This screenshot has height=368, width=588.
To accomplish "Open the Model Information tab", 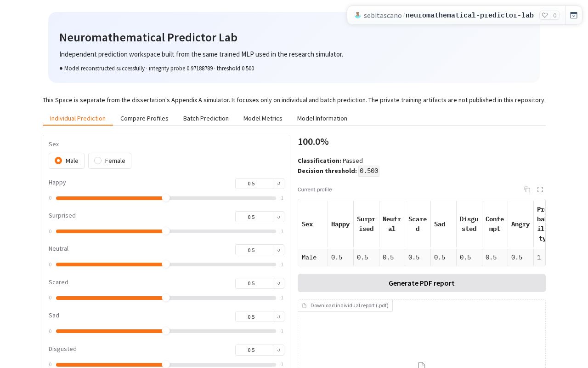I will tap(322, 118).
